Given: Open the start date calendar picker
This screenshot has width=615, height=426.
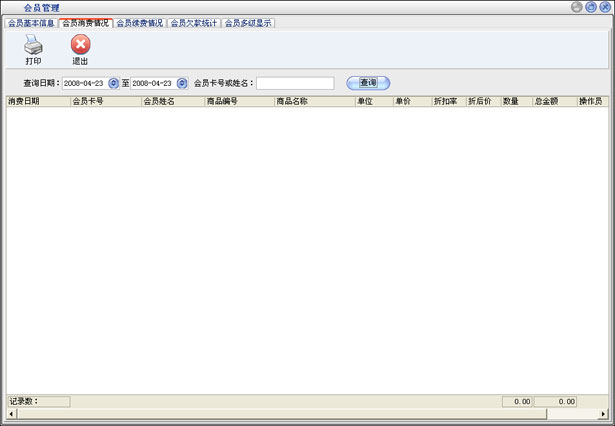Looking at the screenshot, I should [x=113, y=83].
